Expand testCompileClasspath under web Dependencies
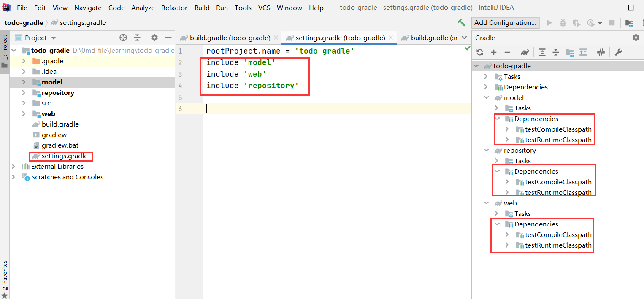 point(507,234)
